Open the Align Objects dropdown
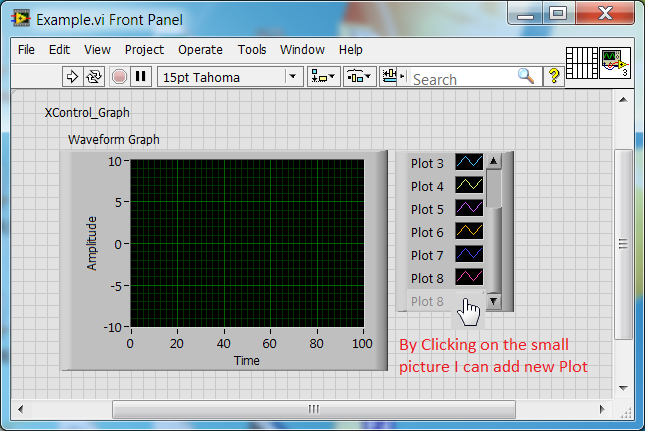The width and height of the screenshot is (645, 431). coord(323,76)
